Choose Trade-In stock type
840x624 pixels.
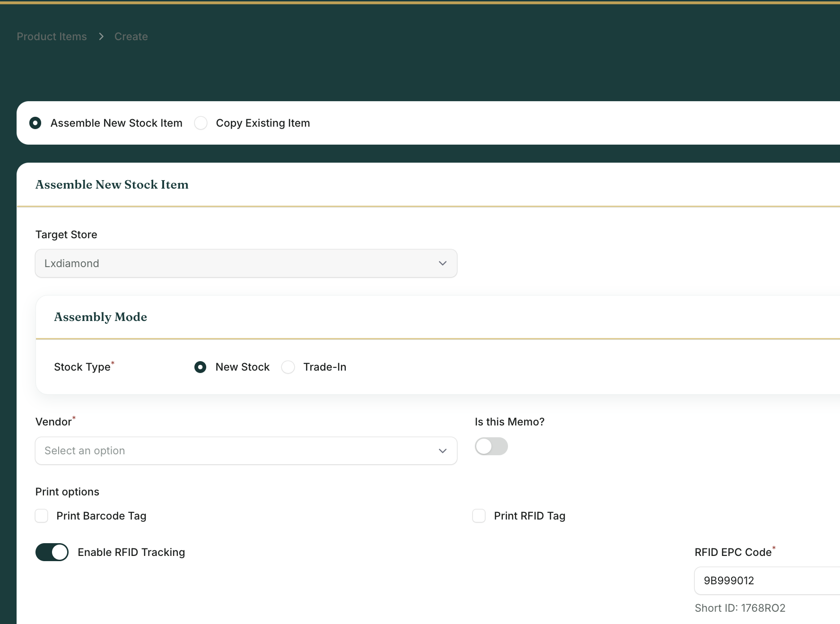point(288,367)
